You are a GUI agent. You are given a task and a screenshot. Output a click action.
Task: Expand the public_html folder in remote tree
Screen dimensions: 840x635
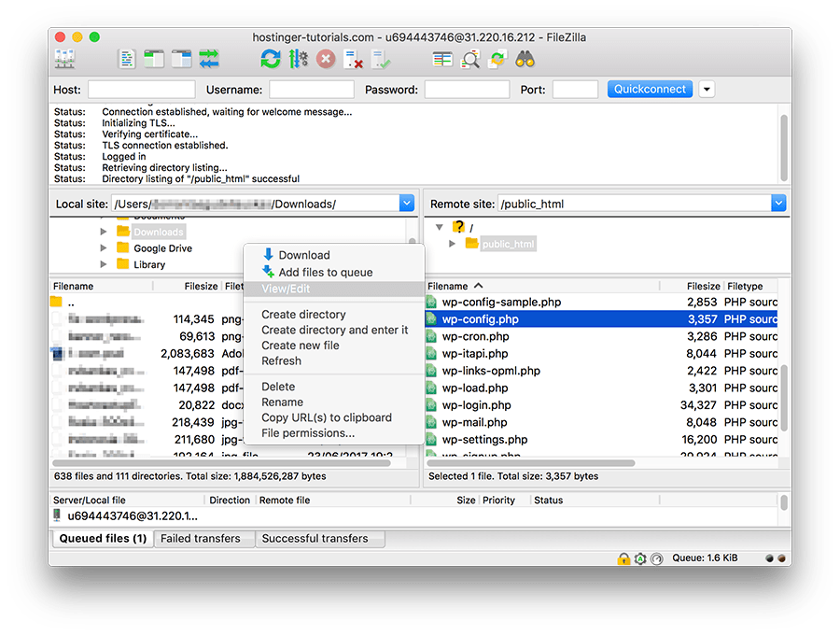tap(455, 243)
